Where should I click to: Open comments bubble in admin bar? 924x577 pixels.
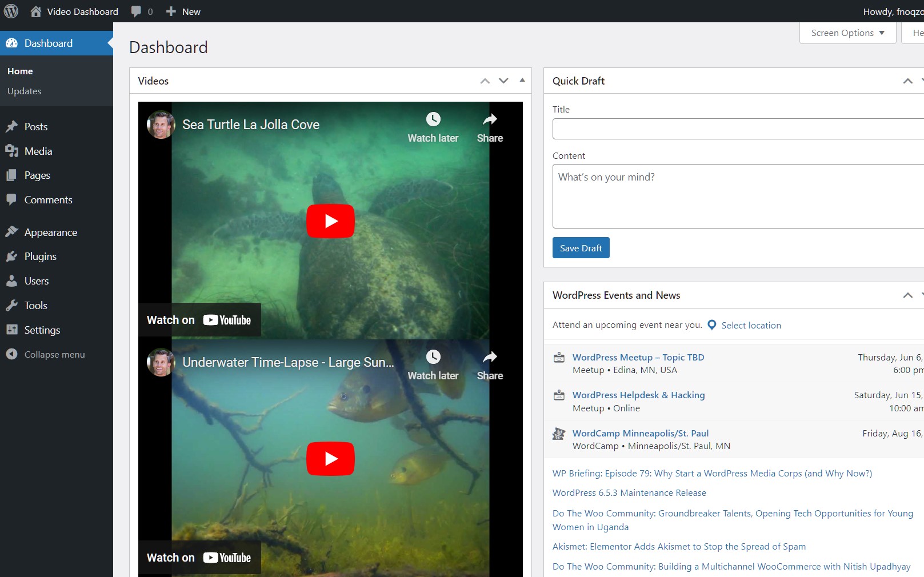(x=141, y=11)
